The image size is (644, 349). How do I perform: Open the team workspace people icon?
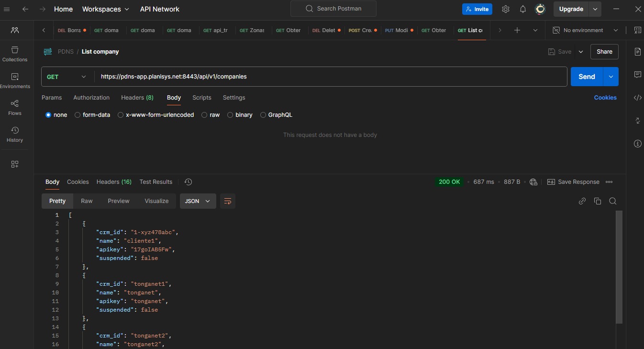(x=15, y=30)
